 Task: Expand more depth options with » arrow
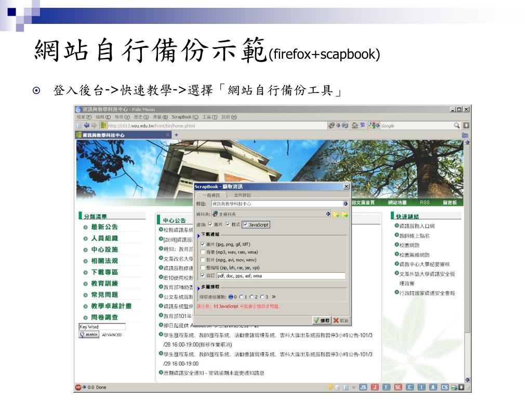(x=273, y=297)
